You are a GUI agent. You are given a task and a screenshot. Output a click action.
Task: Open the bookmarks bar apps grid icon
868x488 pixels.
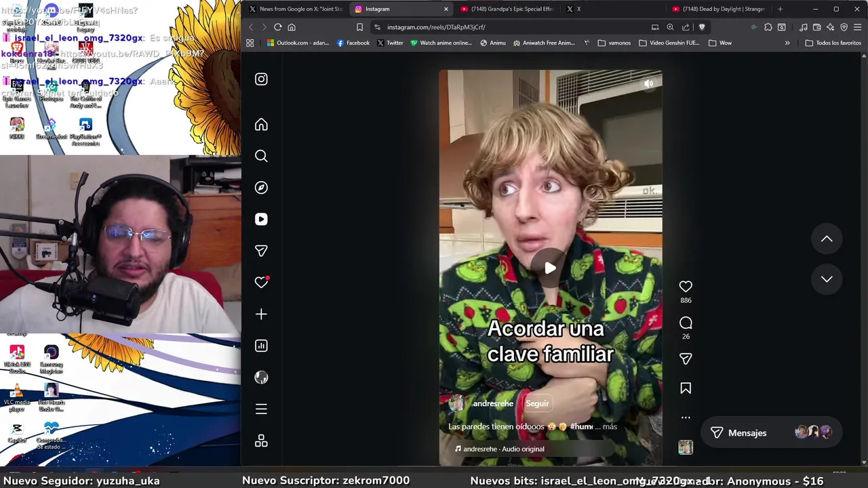tap(250, 43)
